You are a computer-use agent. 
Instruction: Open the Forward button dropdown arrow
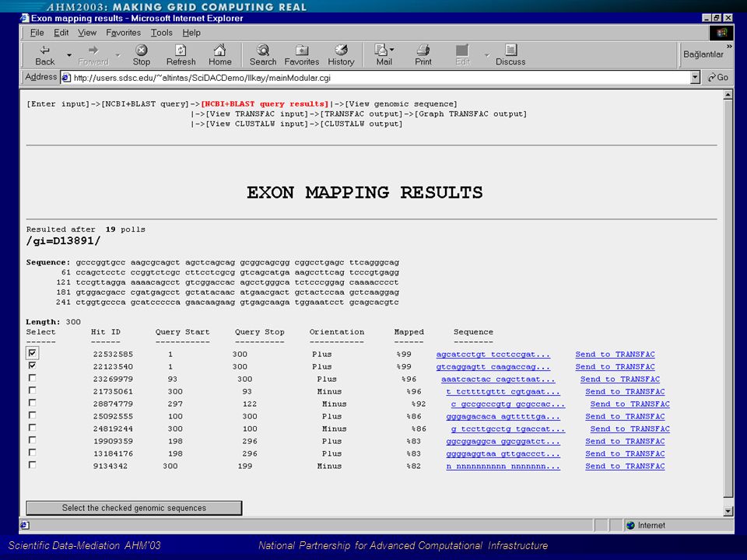pyautogui.click(x=117, y=55)
